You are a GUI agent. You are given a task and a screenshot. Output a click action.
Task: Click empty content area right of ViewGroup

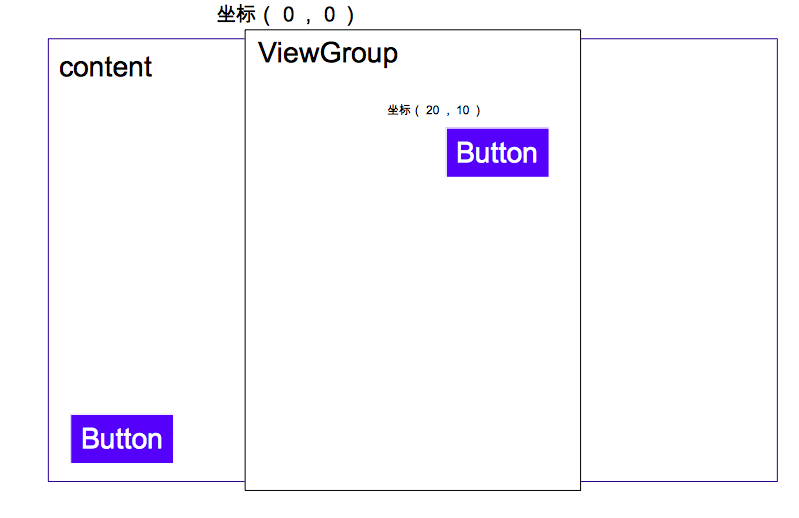679,260
